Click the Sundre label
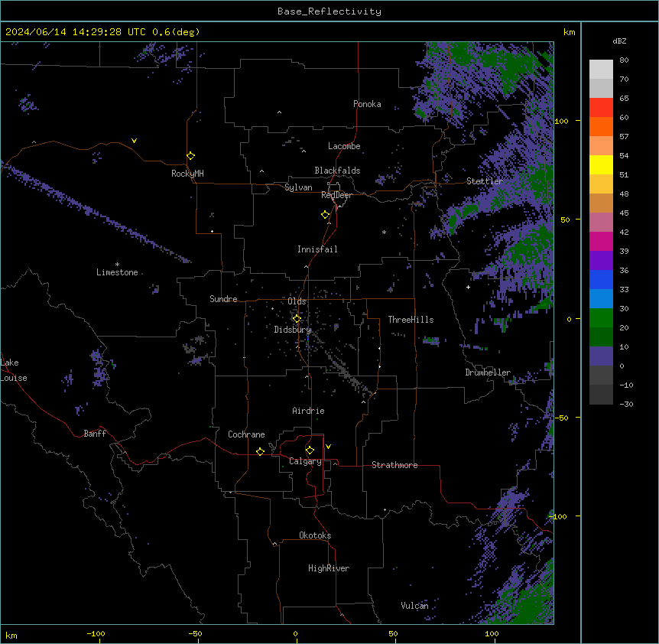659x644 pixels. coord(223,299)
